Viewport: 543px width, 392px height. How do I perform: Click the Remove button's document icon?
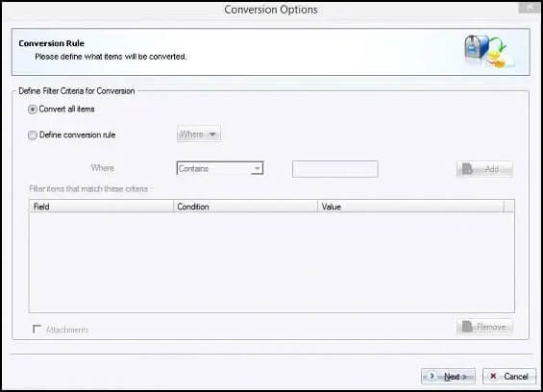pos(467,327)
